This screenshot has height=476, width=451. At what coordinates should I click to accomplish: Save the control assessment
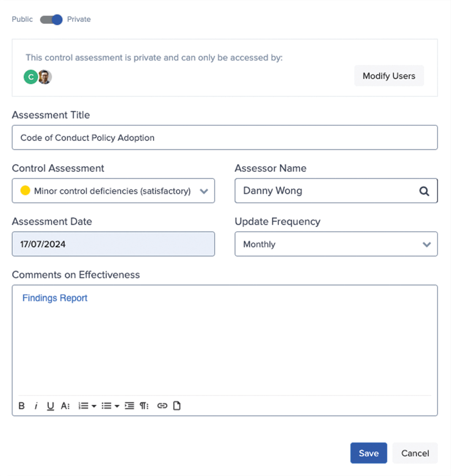coord(369,453)
